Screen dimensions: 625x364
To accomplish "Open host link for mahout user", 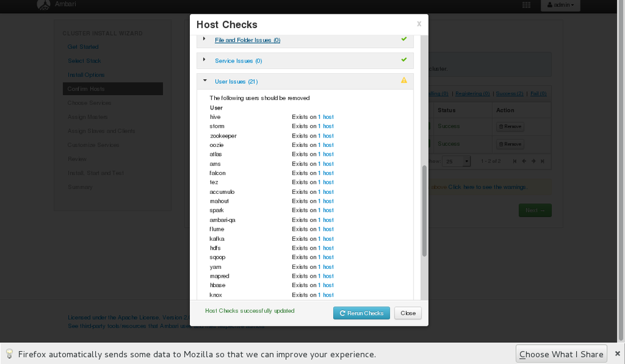I will click(326, 201).
